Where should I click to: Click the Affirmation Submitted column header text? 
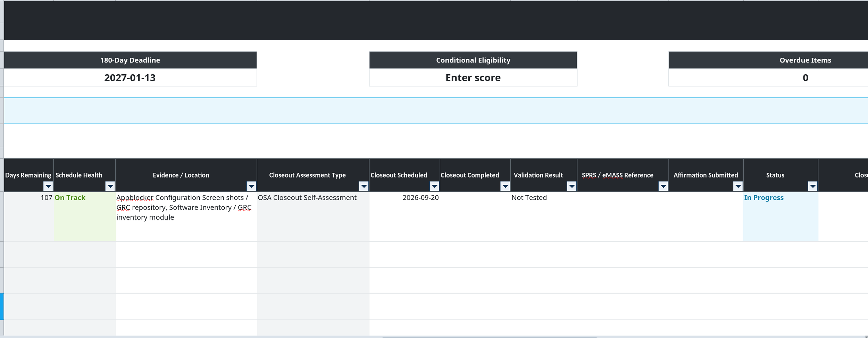coord(706,175)
